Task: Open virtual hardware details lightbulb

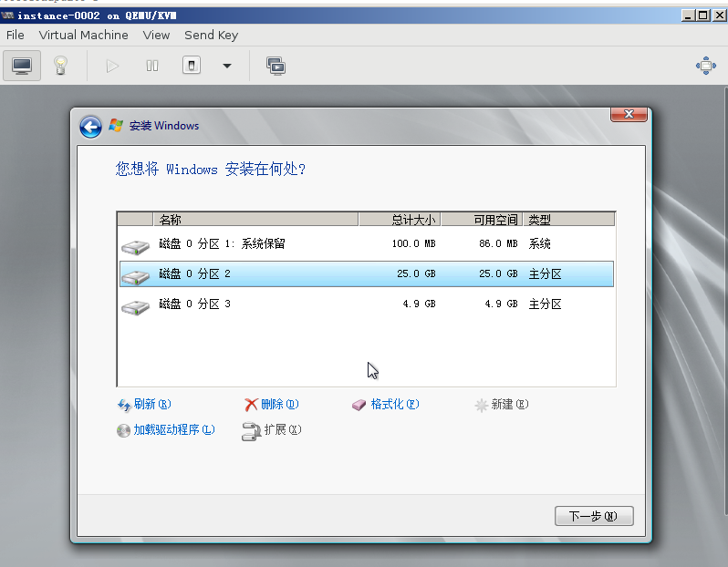Action: pyautogui.click(x=60, y=66)
